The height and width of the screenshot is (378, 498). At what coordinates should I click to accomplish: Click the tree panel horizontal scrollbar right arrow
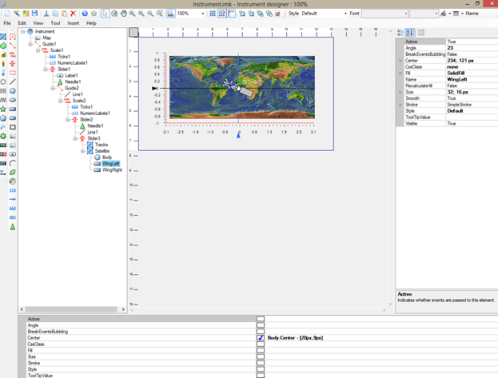123,309
